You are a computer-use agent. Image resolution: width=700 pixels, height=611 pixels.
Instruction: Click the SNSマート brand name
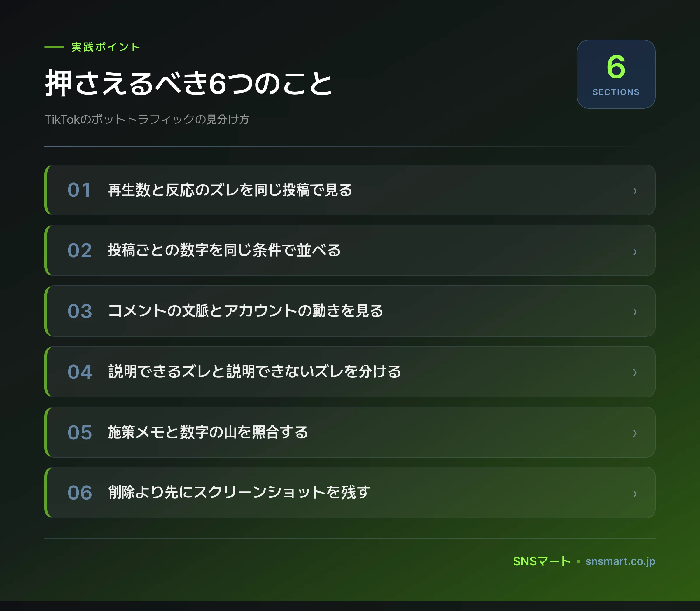[542, 561]
